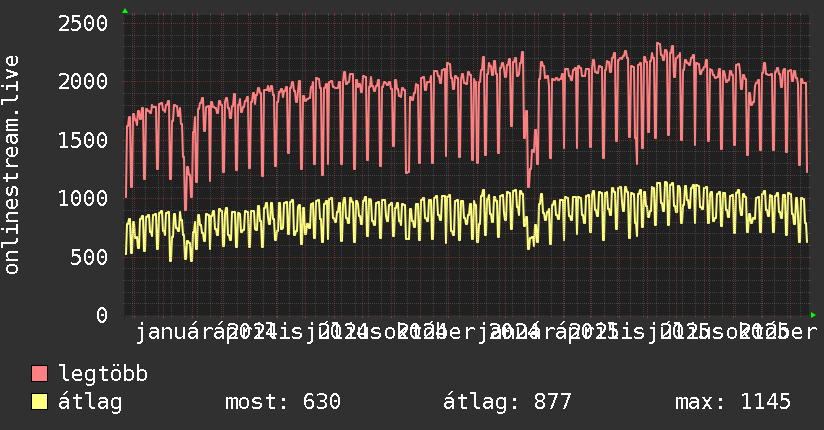Screen dimensions: 824x430
Task: Click the 'max: 1145' statistic
Action: 733,402
